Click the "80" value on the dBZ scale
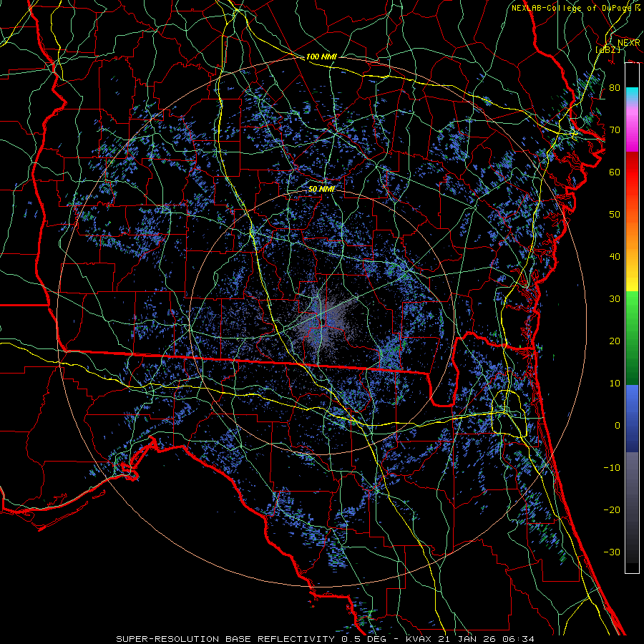Image resolution: width=644 pixels, height=644 pixels. click(615, 87)
